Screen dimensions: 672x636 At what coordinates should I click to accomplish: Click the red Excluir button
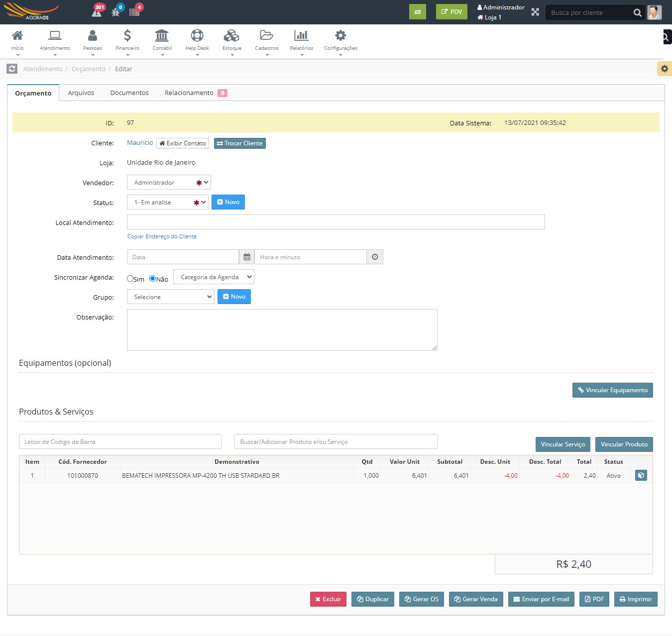click(328, 599)
